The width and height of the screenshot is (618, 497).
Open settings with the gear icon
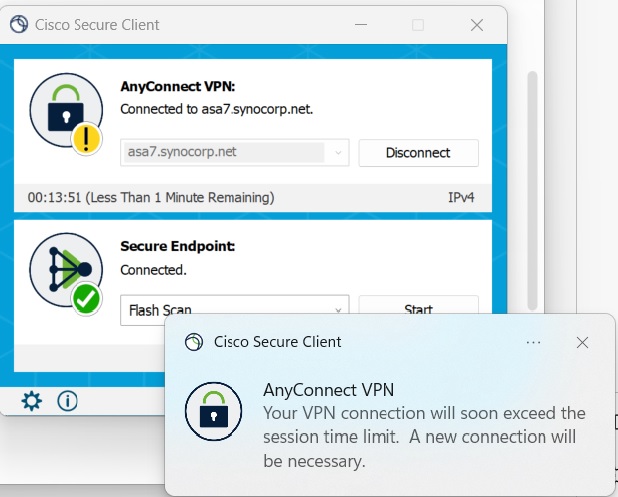[x=32, y=401]
